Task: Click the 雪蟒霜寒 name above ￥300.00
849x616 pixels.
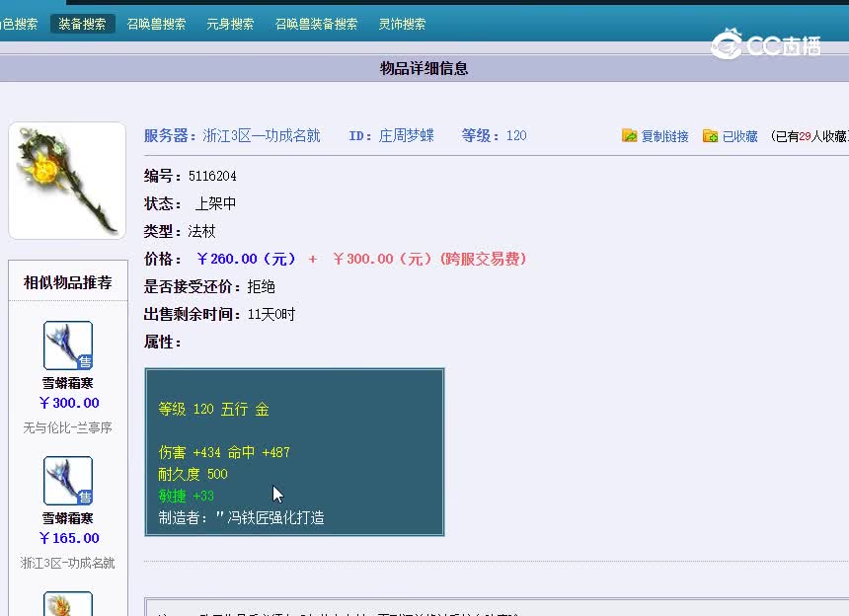Action: 68,383
